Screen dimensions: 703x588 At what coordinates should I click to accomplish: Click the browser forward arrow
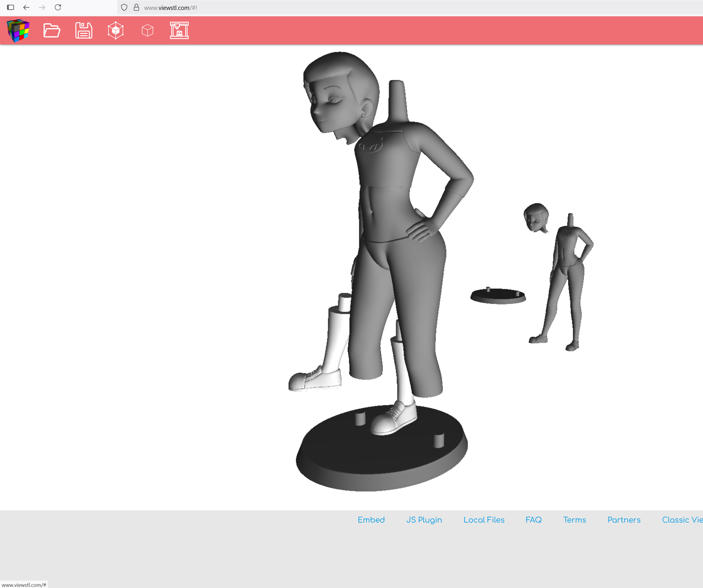pyautogui.click(x=42, y=7)
